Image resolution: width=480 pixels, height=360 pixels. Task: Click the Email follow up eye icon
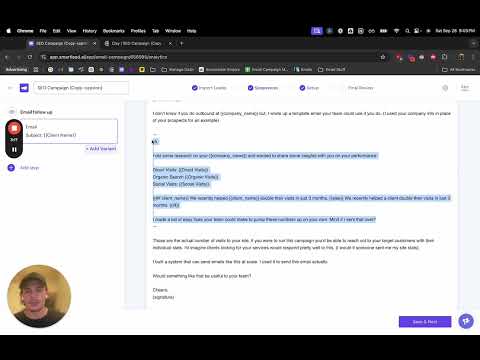[x=12, y=112]
